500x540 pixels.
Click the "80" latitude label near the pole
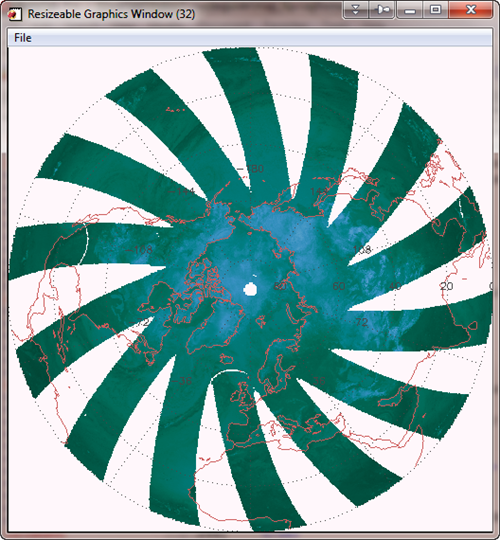point(280,286)
